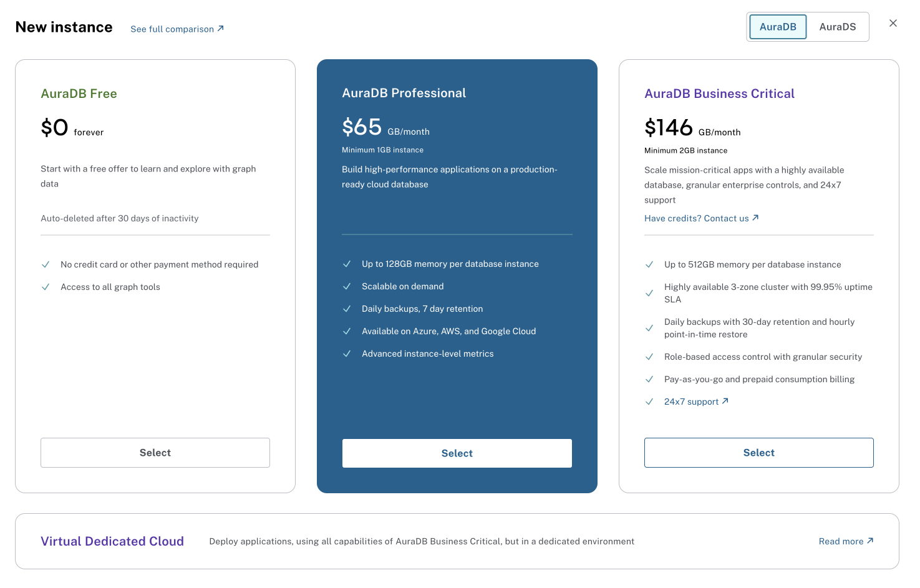Select the AuraDB Professional plan
The width and height of the screenshot is (920, 588).
[457, 453]
